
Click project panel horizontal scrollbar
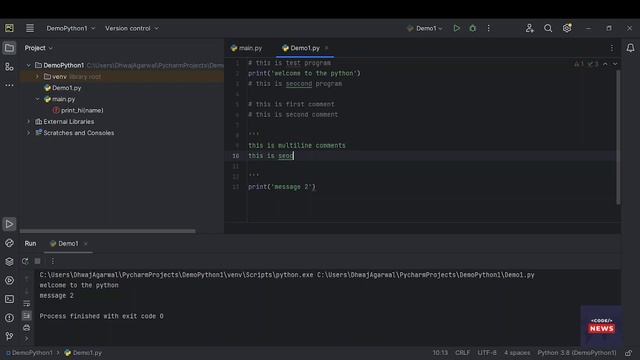coord(108,231)
